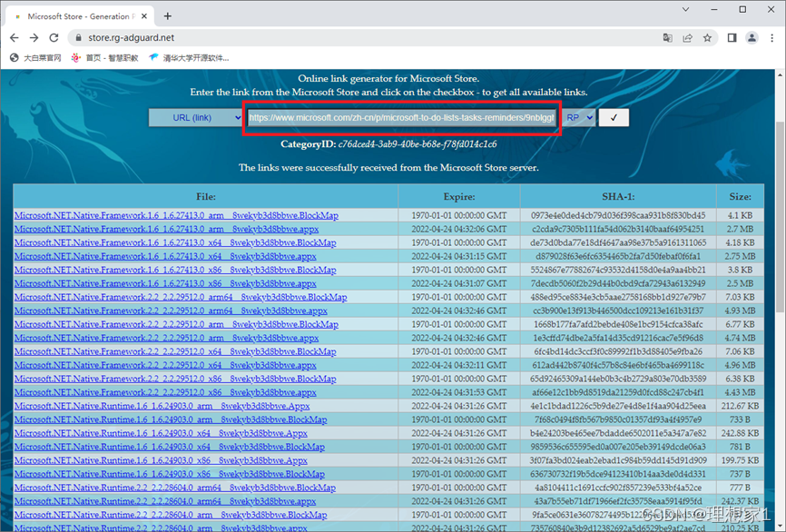Screen dimensions: 786x532
Task: Open the Chrome profile avatar
Action: pyautogui.click(x=752, y=37)
